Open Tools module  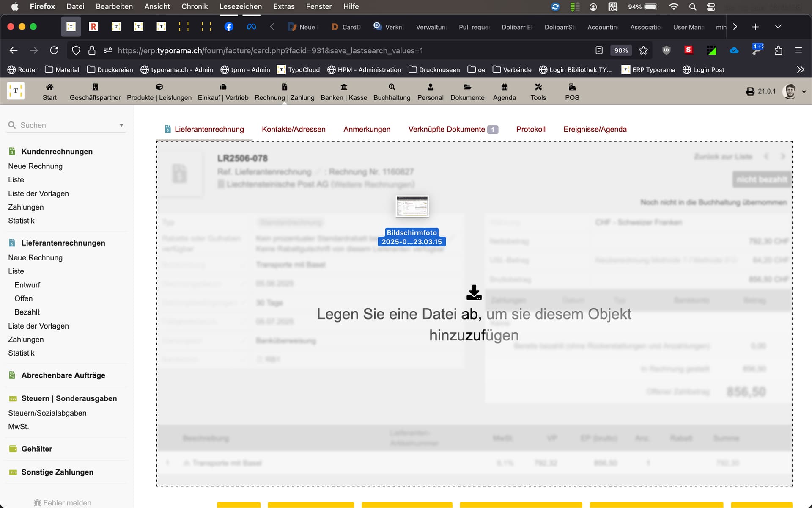(x=538, y=91)
